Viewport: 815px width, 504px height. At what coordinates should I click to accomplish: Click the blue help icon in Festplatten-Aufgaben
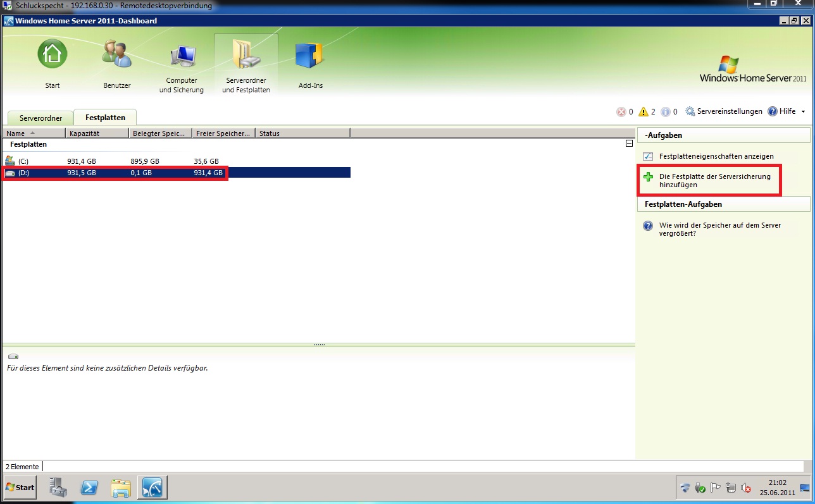coord(648,226)
